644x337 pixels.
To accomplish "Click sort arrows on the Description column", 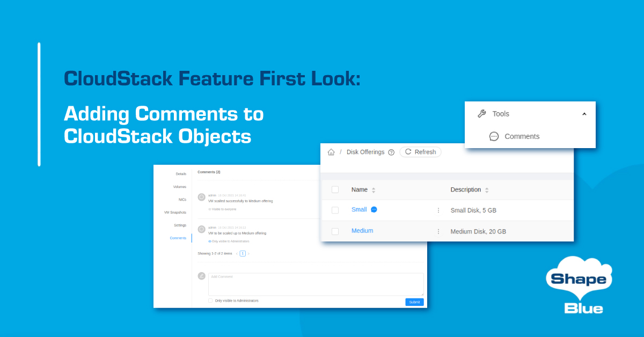I will [x=487, y=190].
